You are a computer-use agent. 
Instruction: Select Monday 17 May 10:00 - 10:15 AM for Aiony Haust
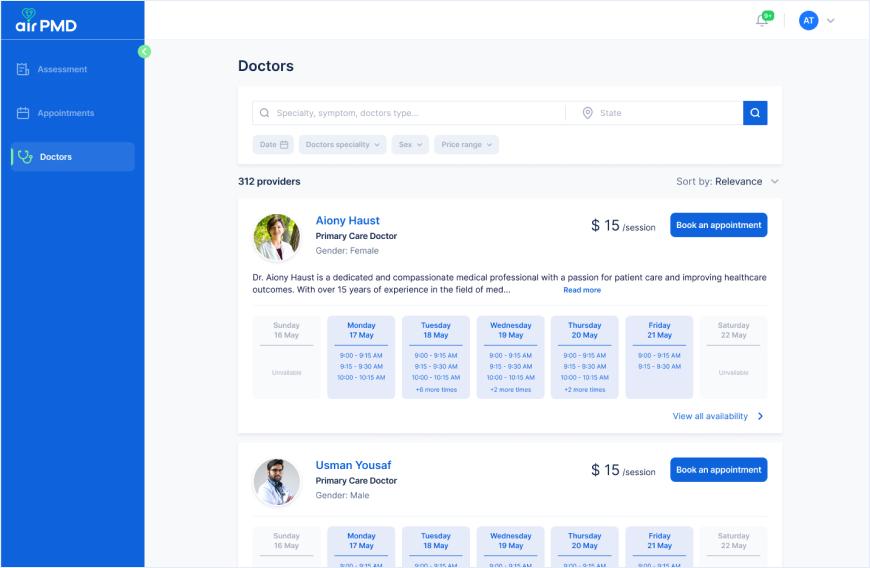click(x=361, y=378)
